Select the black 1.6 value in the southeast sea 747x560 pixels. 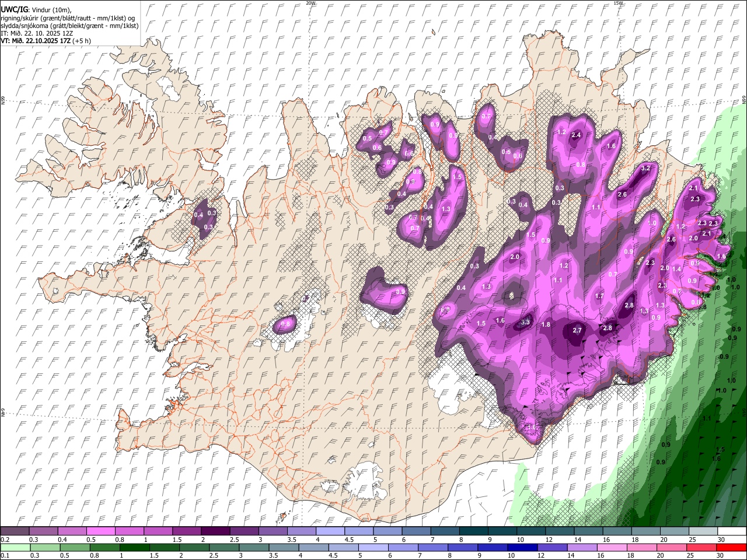point(717,459)
